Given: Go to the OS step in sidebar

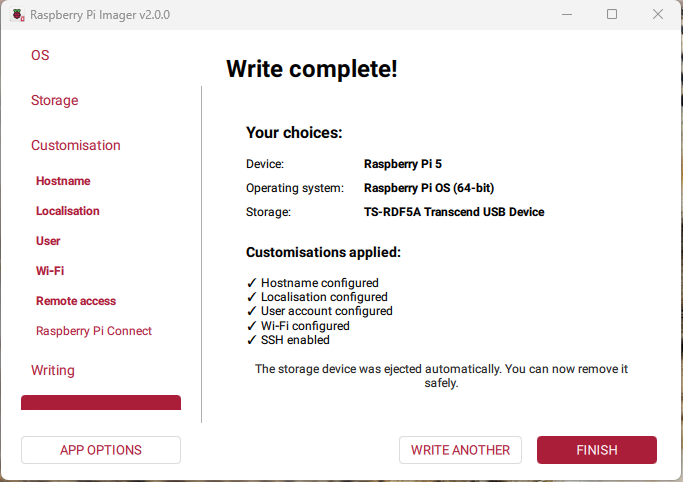Looking at the screenshot, I should [40, 55].
